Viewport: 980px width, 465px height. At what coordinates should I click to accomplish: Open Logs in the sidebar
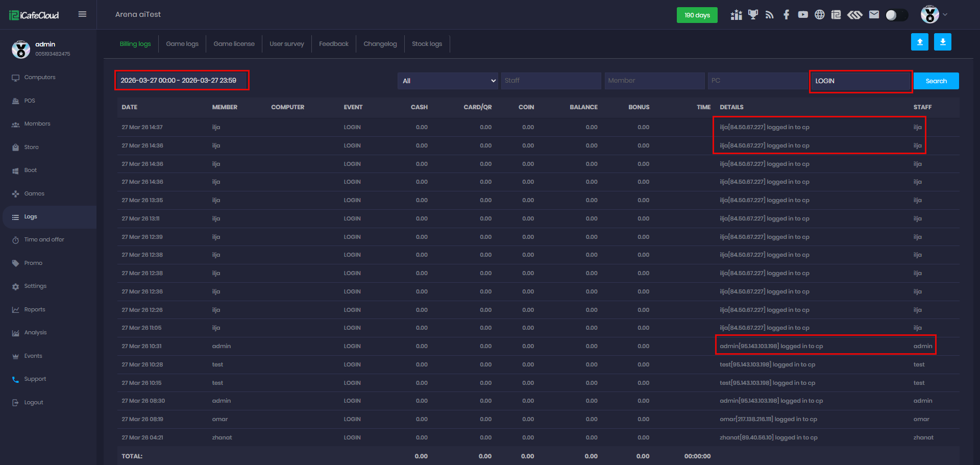pos(31,217)
